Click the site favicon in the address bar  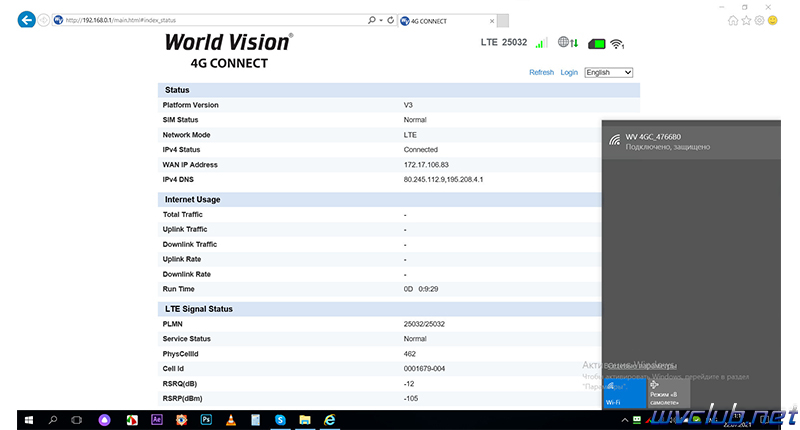[58, 20]
